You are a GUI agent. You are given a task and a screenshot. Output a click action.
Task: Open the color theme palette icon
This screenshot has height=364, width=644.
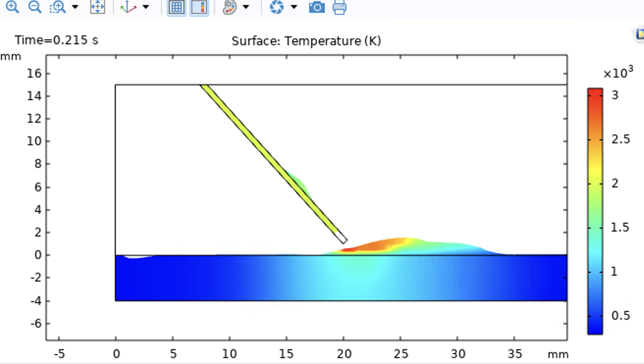click(x=229, y=7)
